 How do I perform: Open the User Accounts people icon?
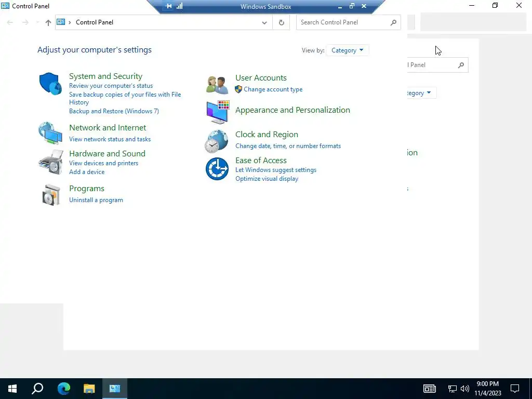coord(217,85)
